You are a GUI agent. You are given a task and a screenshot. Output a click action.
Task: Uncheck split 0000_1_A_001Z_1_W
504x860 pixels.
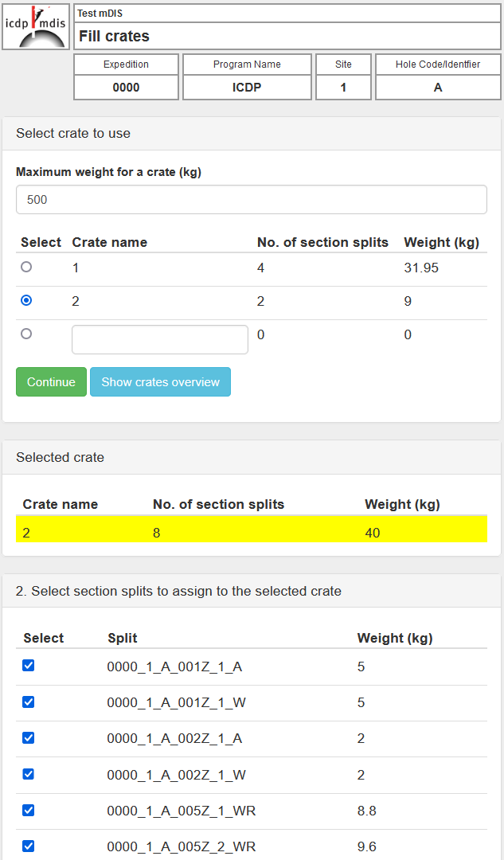[x=28, y=702]
